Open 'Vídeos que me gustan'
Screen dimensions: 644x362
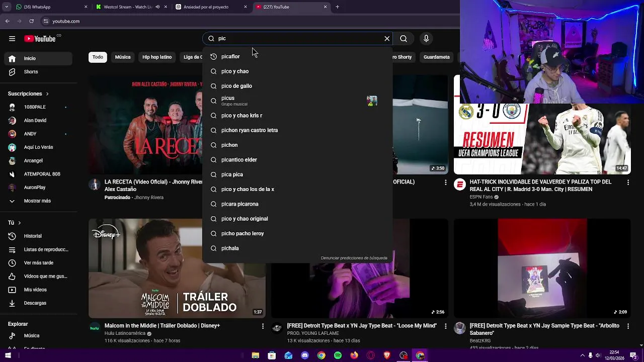pos(38,276)
